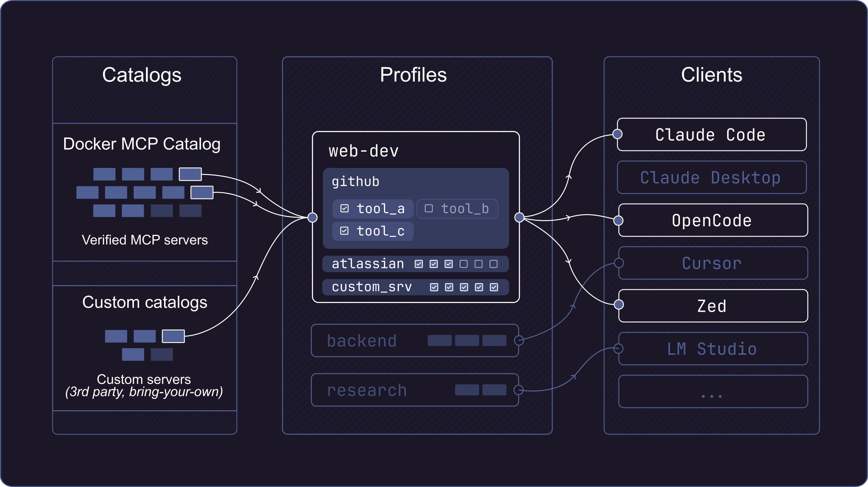Screen dimensions: 868x487
Task: Enable the fourth atlassian tool checkbox
Action: point(464,264)
